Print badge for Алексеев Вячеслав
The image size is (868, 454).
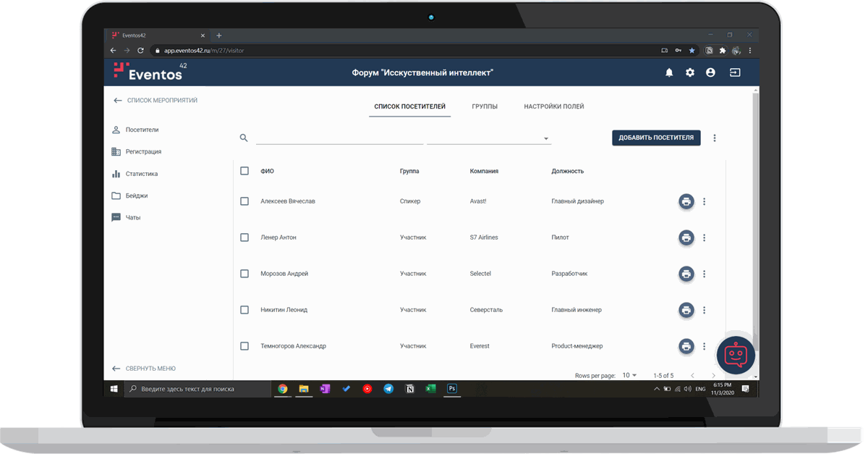click(686, 201)
